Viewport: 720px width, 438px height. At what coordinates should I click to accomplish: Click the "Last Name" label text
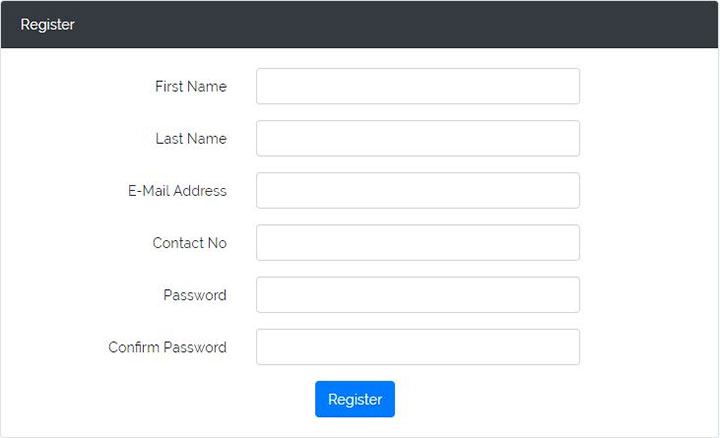[x=191, y=139]
